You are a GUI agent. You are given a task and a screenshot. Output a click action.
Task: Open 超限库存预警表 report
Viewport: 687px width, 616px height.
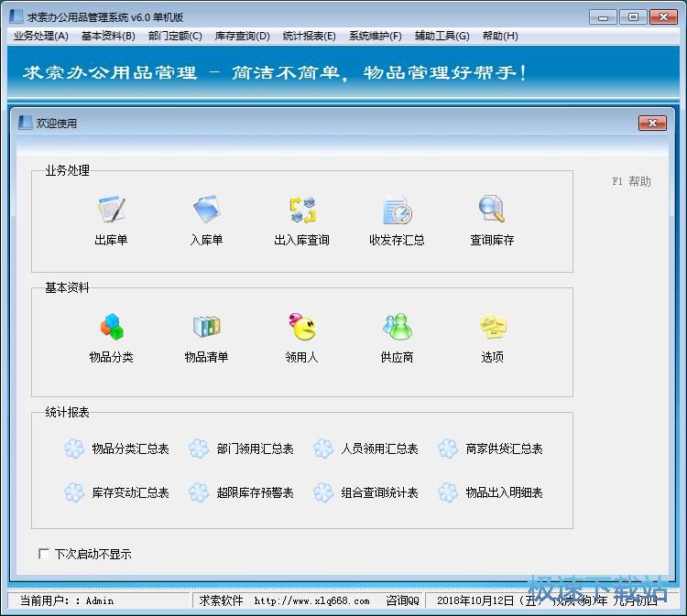(254, 492)
